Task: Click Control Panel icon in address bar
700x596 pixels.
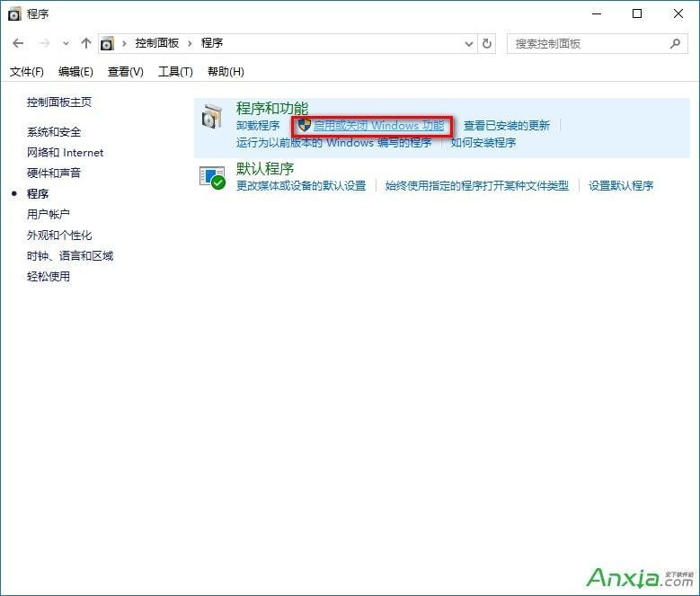Action: click(107, 44)
